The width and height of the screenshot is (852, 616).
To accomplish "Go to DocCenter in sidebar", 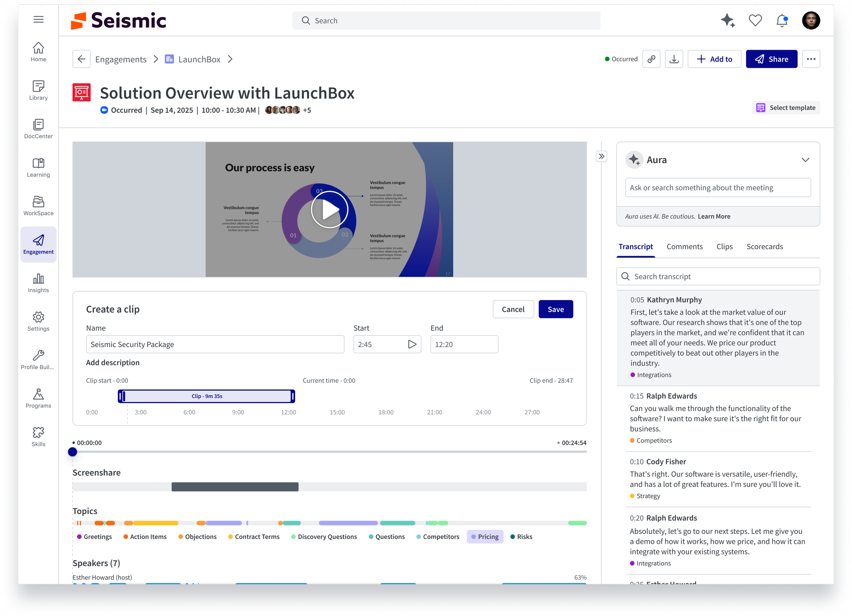I will (38, 129).
